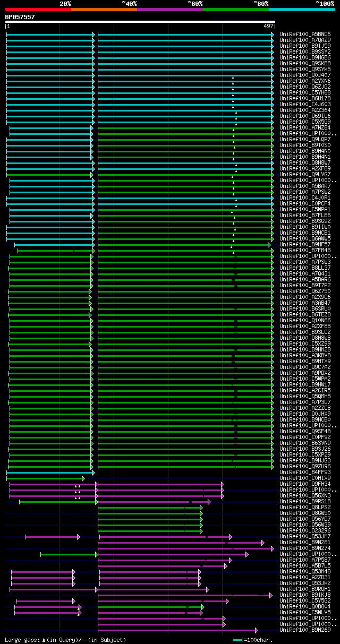Screen dimensions: 340x644
Task: Open hit UniRef100_B9IJ59
Action: point(305,46)
